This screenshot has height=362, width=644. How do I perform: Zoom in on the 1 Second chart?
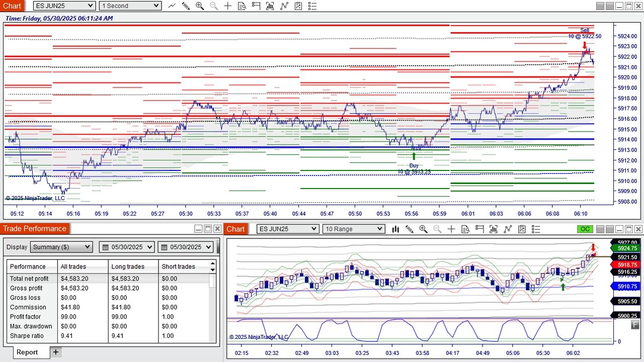(200, 6)
